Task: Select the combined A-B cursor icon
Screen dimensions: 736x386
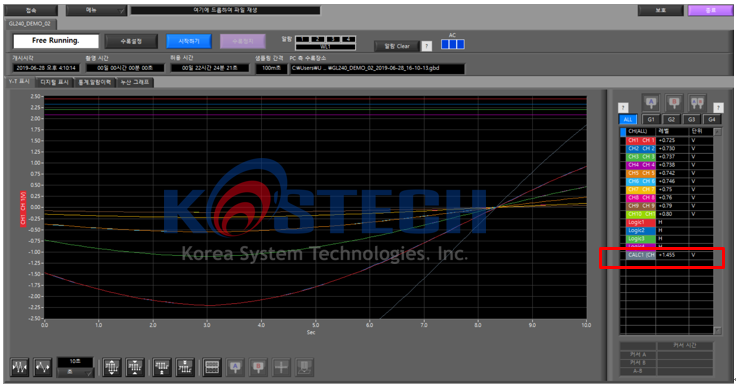Action: (697, 102)
